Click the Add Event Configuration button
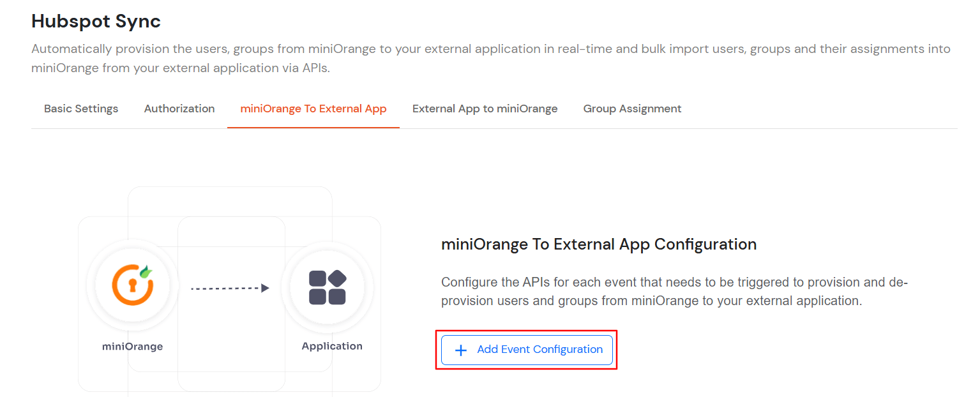The width and height of the screenshot is (980, 397). [x=526, y=349]
